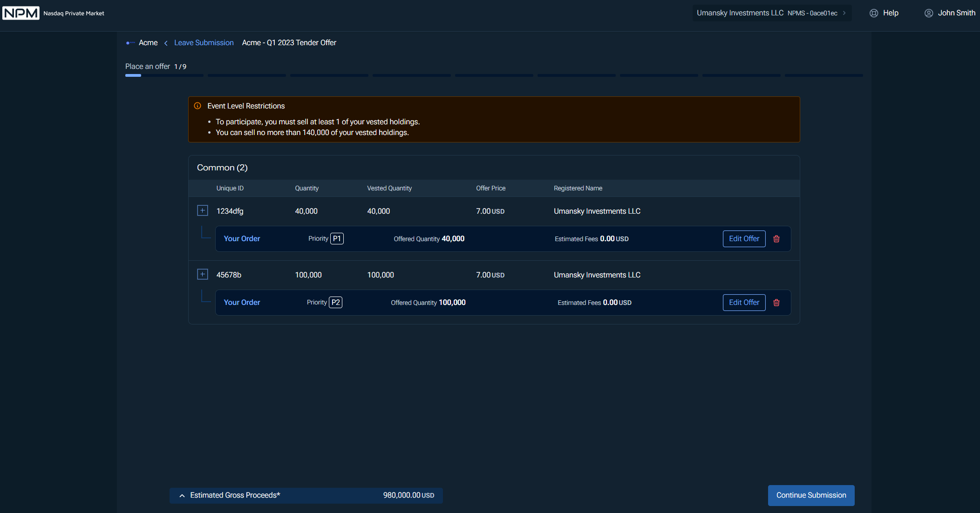Click the Offer Price column header
Screen dimensions: 980x513
tap(491, 188)
